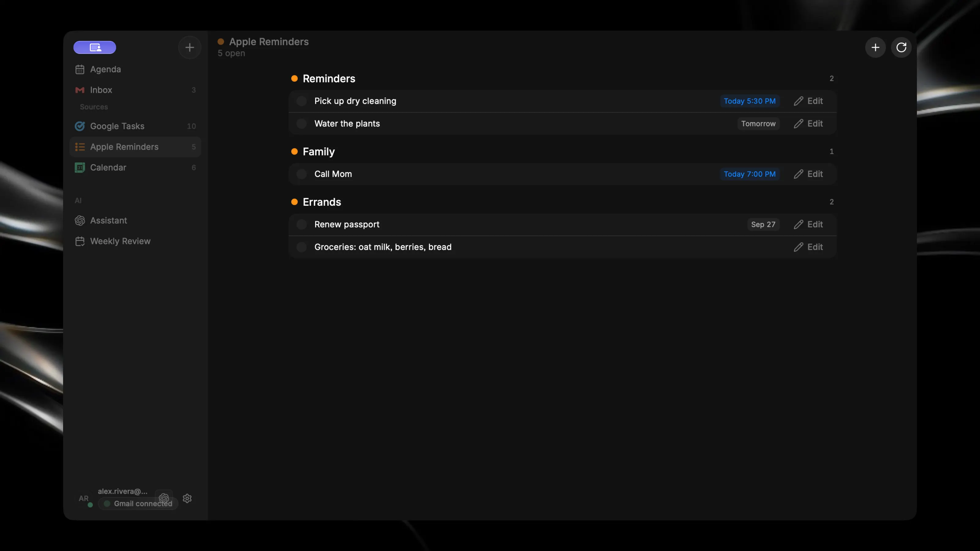Check off 'Water the plants'
The image size is (980, 551).
(x=301, y=124)
